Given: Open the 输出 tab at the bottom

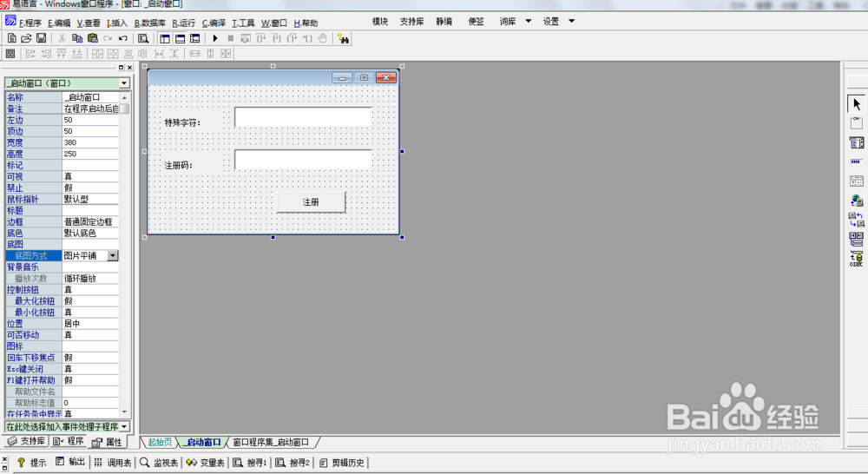Looking at the screenshot, I should [x=70, y=463].
